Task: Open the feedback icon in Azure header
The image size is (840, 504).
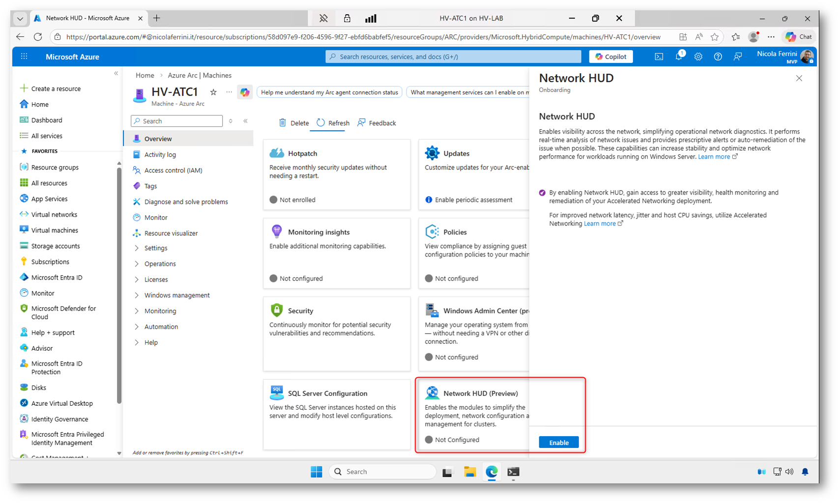Action: coord(738,56)
